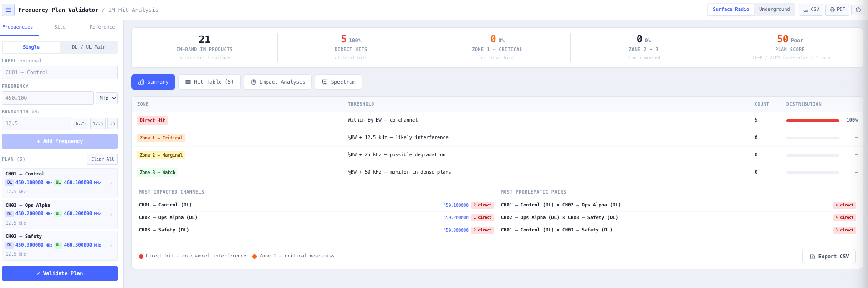Screen dimensions: 868x288
Task: Set bandwidth preset to 12.5
Action: point(98,123)
